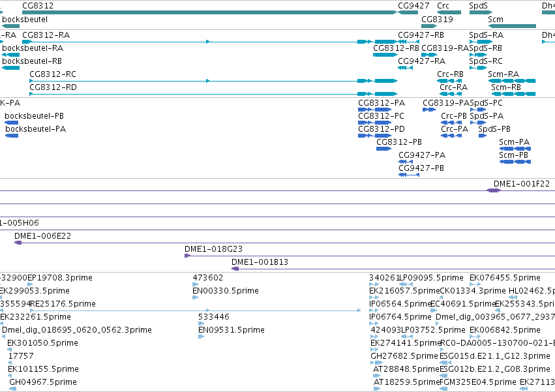Select the DME1-001B13 clone label

[260, 262]
